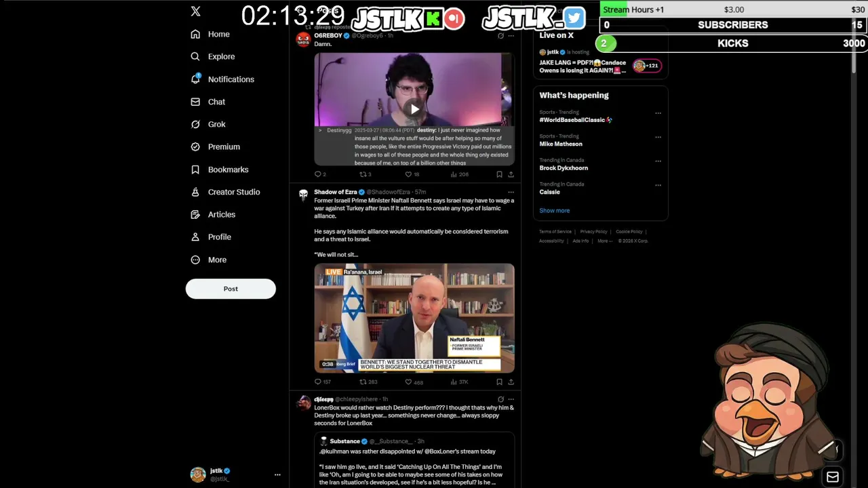868x488 pixels.
Task: Open #WorldBaseballClassic trending topic
Action: point(576,120)
